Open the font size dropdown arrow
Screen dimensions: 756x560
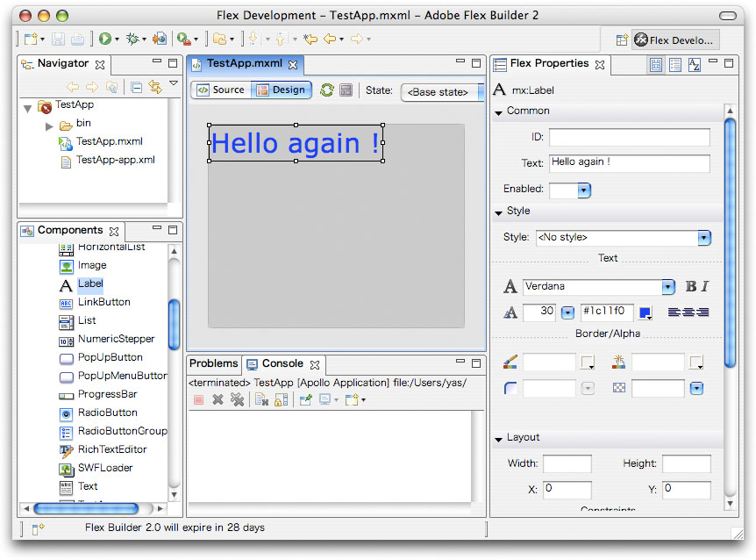(x=568, y=312)
